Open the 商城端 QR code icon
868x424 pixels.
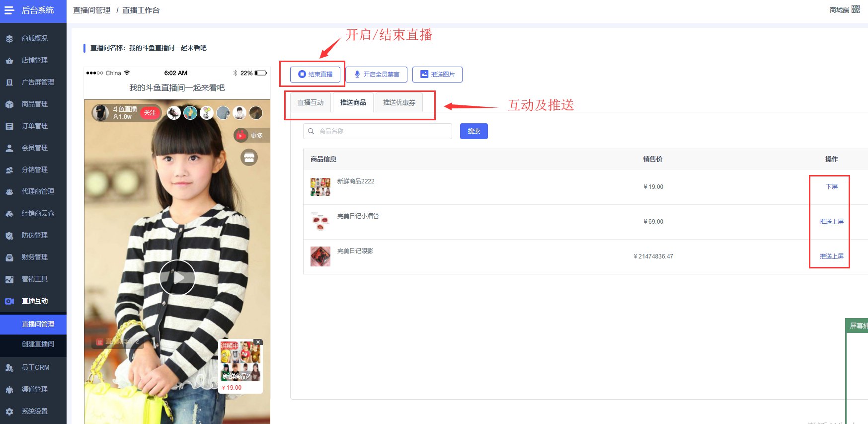[x=856, y=9]
